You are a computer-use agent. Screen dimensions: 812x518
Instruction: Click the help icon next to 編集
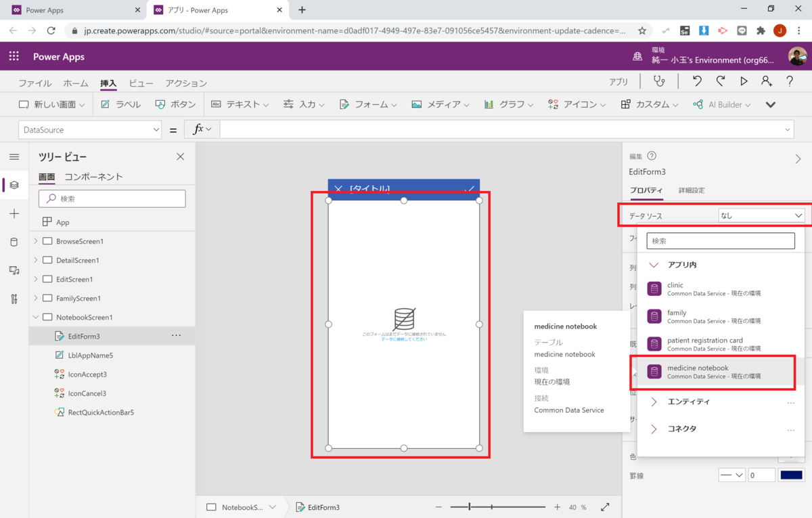click(652, 156)
